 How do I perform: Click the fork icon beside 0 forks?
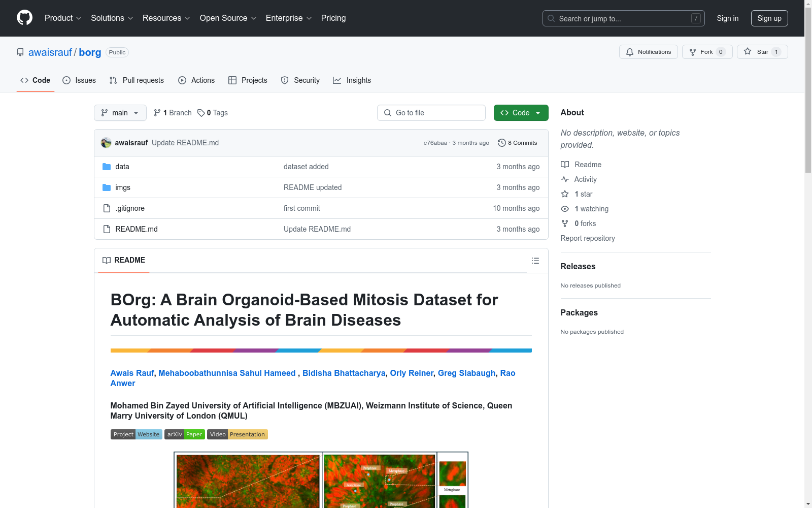565,224
